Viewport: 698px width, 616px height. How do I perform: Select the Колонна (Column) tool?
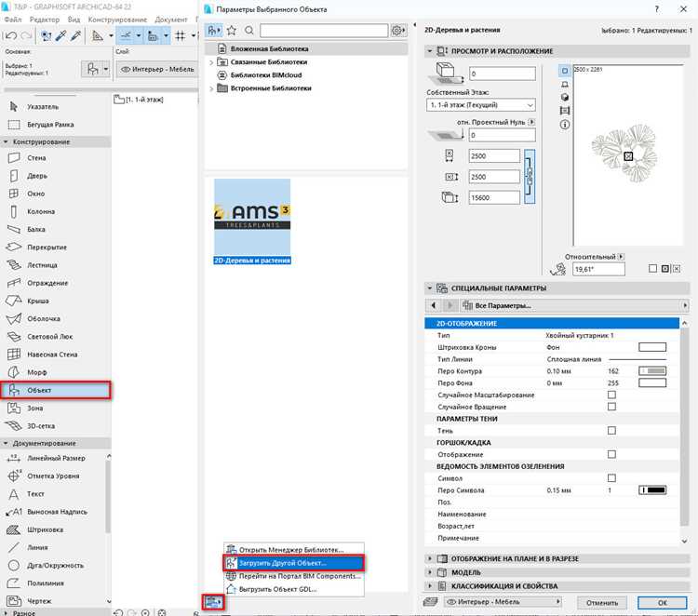pos(41,211)
